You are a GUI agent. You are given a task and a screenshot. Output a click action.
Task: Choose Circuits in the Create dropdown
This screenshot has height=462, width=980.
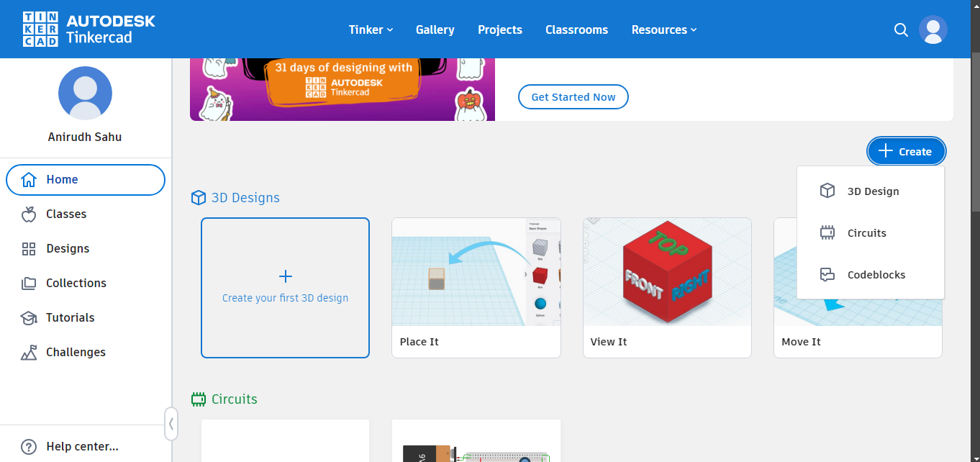[x=866, y=233]
